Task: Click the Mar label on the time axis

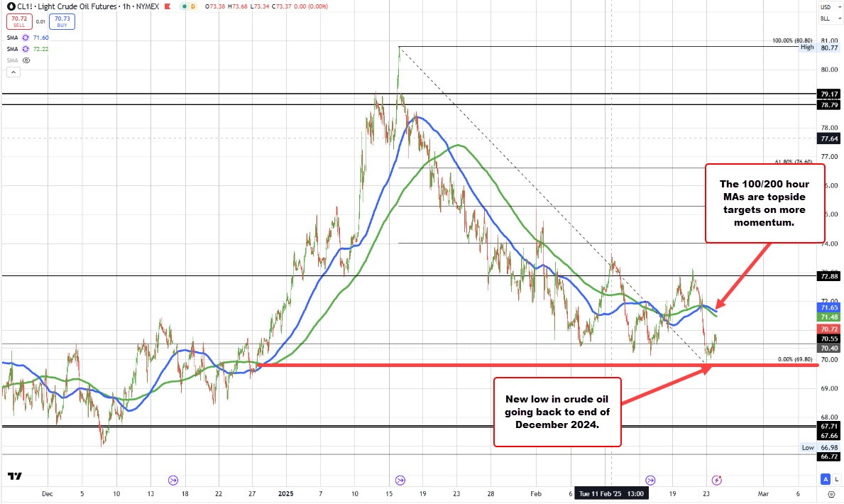Action: 762,494
